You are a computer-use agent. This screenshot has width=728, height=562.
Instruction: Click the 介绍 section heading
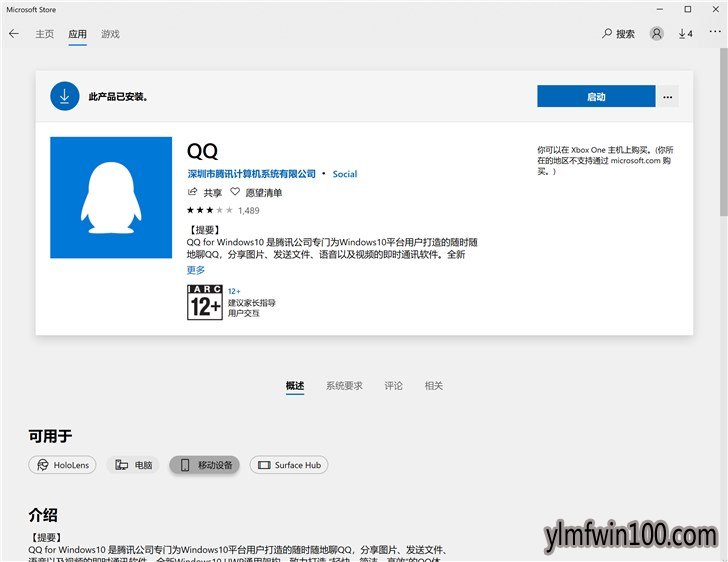pos(43,515)
